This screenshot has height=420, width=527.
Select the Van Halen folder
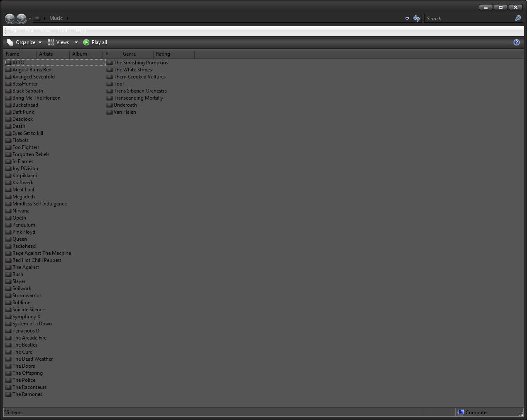(x=124, y=112)
